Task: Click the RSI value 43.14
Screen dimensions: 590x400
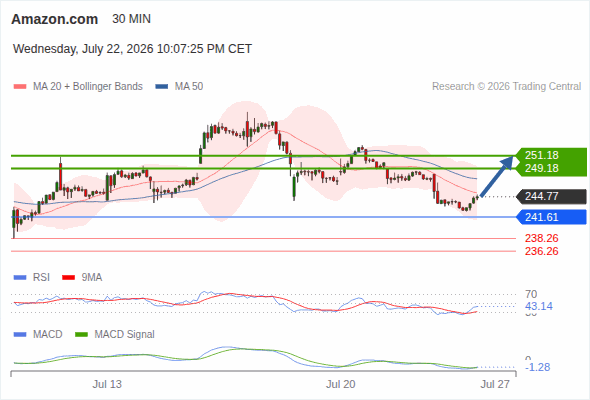Action: click(x=539, y=306)
